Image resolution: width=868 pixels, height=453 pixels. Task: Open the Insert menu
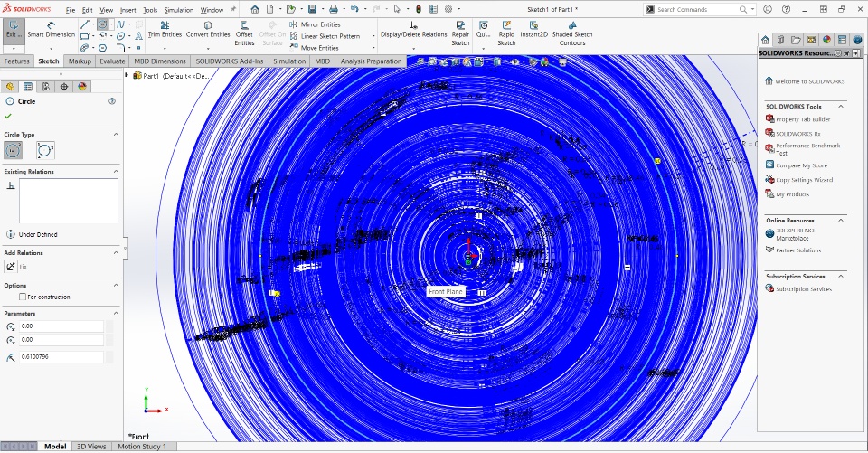pos(128,10)
